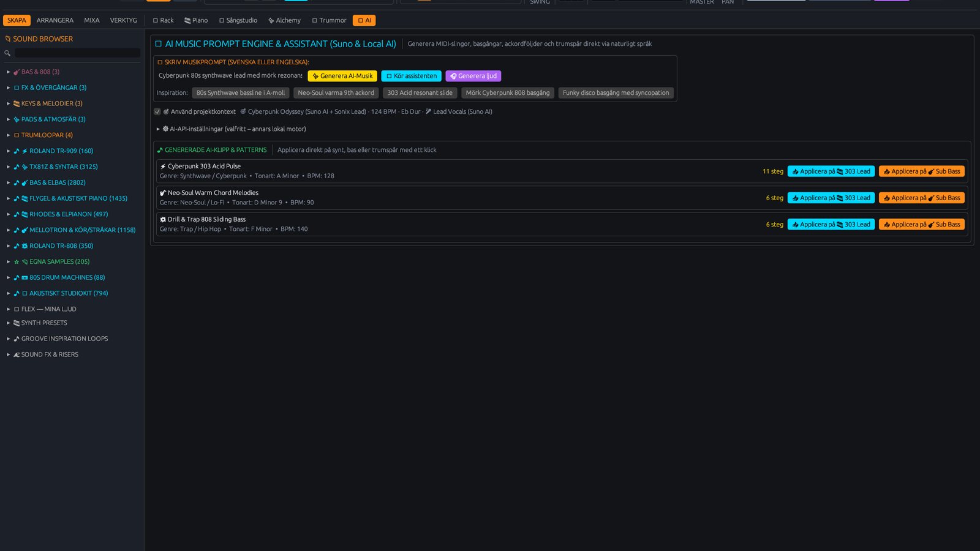This screenshot has height=551, width=980.
Task: Expand the TRUMLOOPAR folder arrow
Action: pos(9,135)
